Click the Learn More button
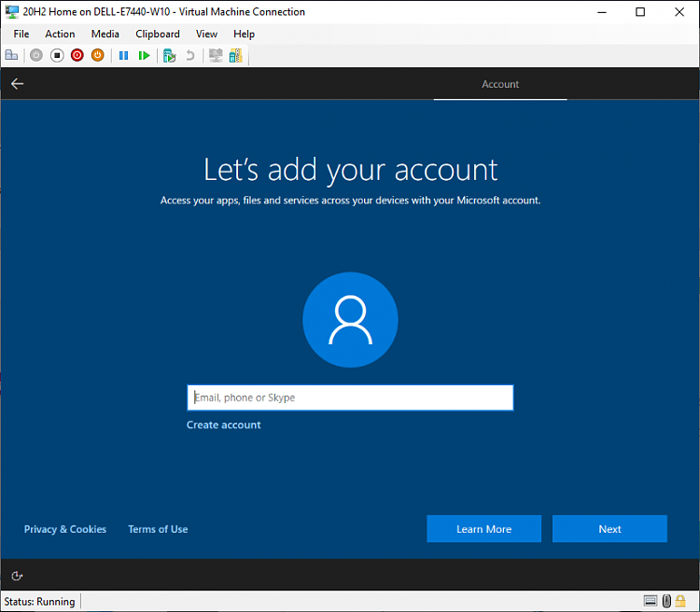Screen dimensions: 700x612 pyautogui.click(x=483, y=529)
